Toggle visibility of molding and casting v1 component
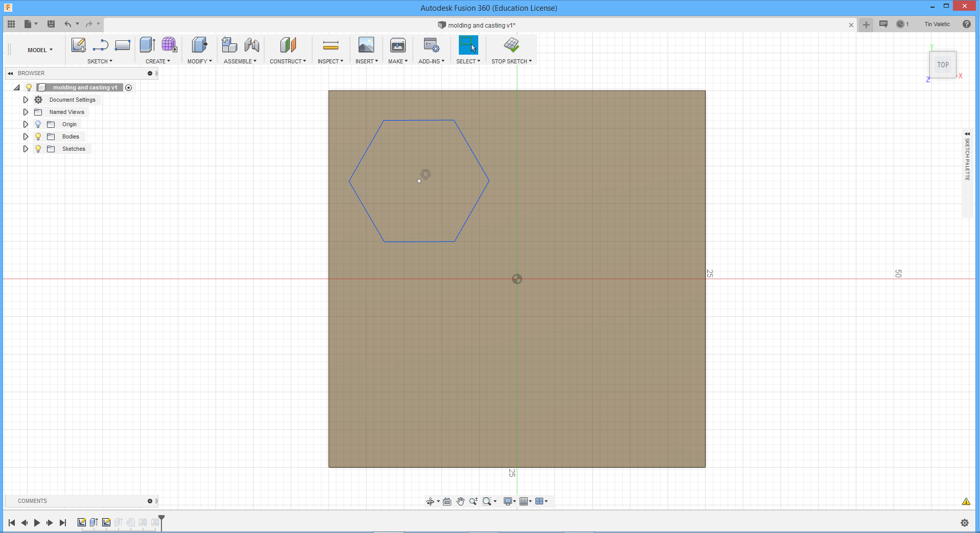Viewport: 980px width, 533px height. [29, 87]
